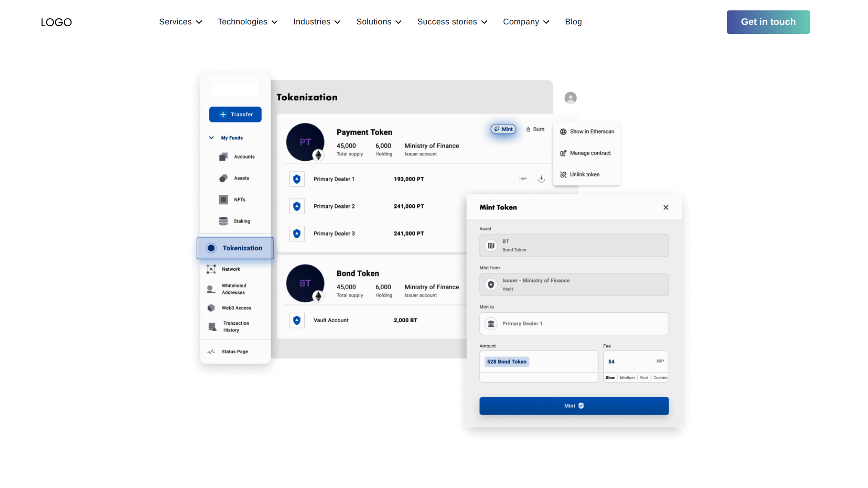This screenshot has height=488, width=868.
Task: Click the Bond Token card title
Action: pos(358,273)
